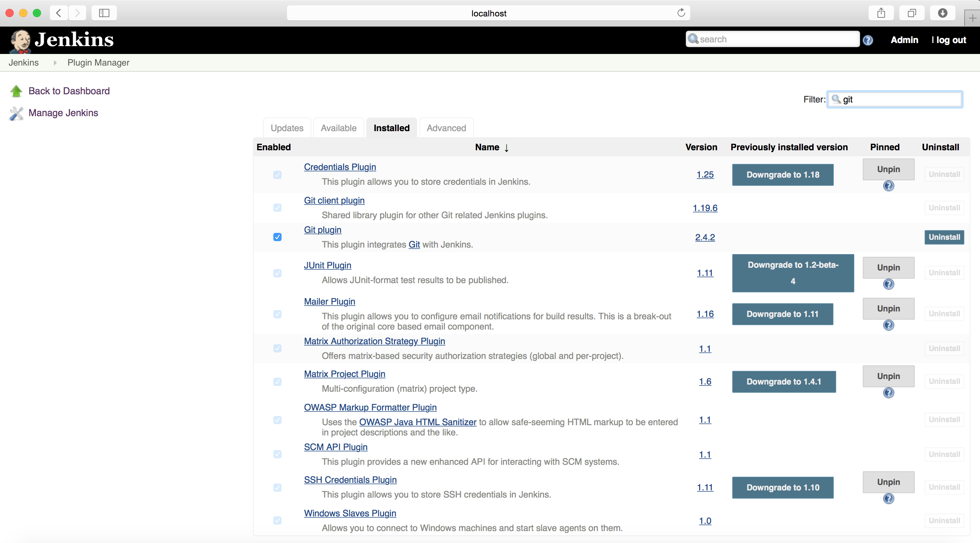Click the Admin user link
The height and width of the screenshot is (543, 980).
point(904,40)
